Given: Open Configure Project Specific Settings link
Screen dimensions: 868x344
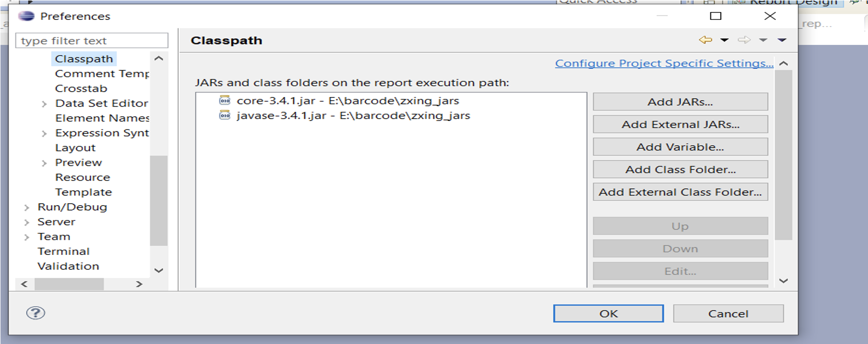Looking at the screenshot, I should (x=664, y=63).
